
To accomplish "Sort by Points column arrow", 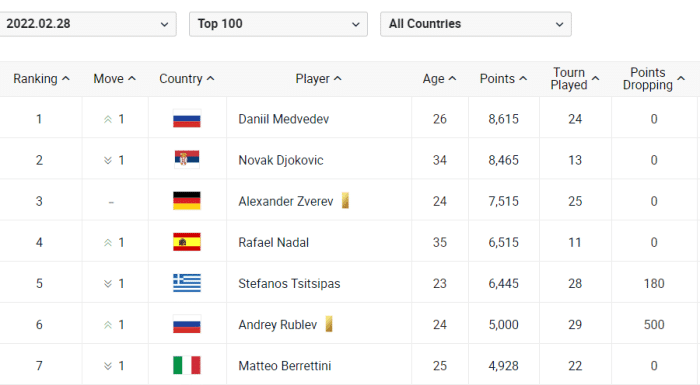I will point(523,79).
